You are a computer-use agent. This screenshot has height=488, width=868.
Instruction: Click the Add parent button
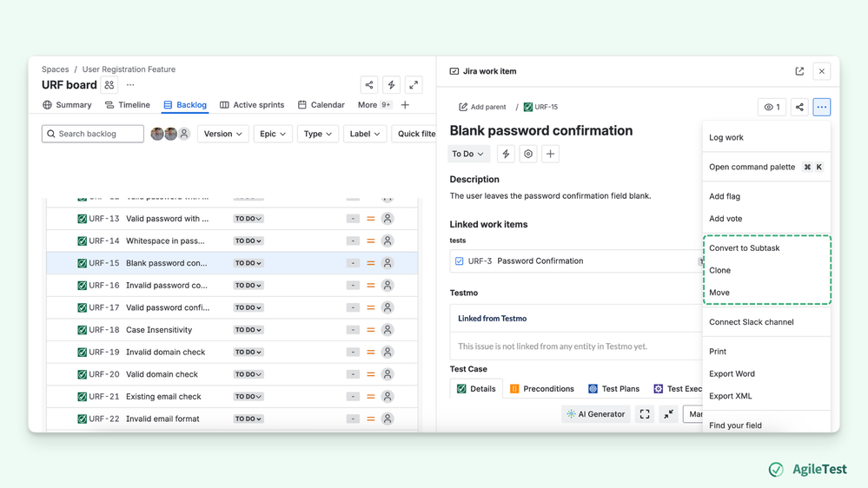coord(482,107)
